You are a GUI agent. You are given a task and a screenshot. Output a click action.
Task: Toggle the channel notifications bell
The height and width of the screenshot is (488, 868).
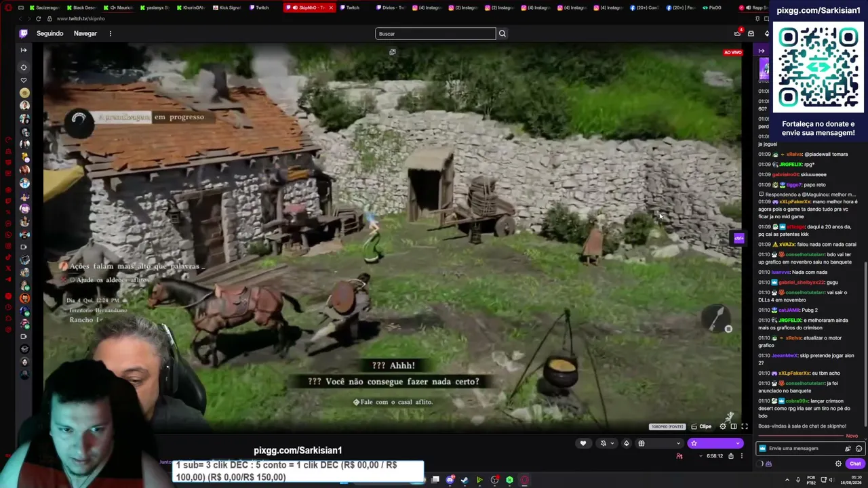pos(604,443)
